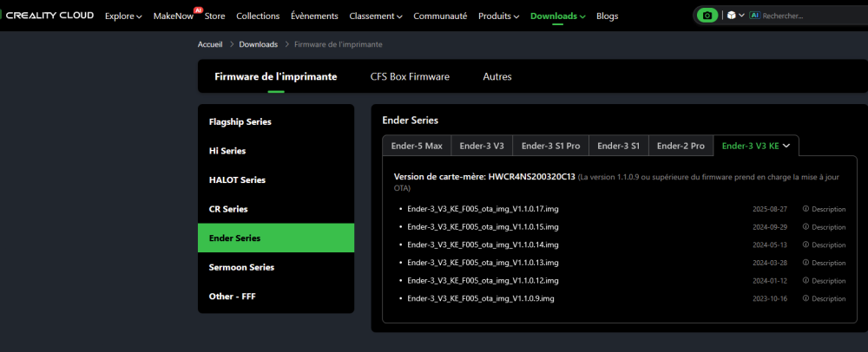This screenshot has height=352, width=868.
Task: Open Évènements in the navbar
Action: click(x=314, y=16)
